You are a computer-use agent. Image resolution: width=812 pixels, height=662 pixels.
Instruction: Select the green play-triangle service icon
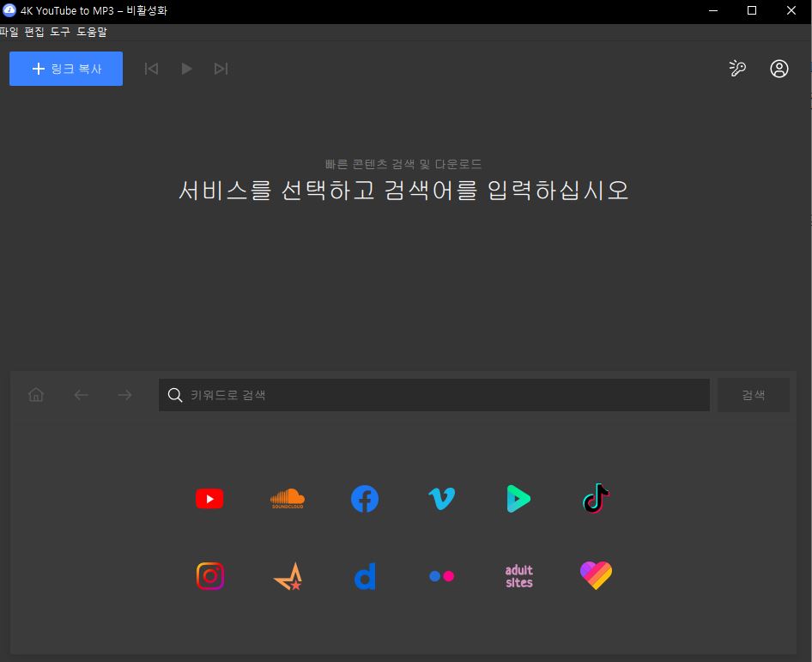[x=518, y=499]
